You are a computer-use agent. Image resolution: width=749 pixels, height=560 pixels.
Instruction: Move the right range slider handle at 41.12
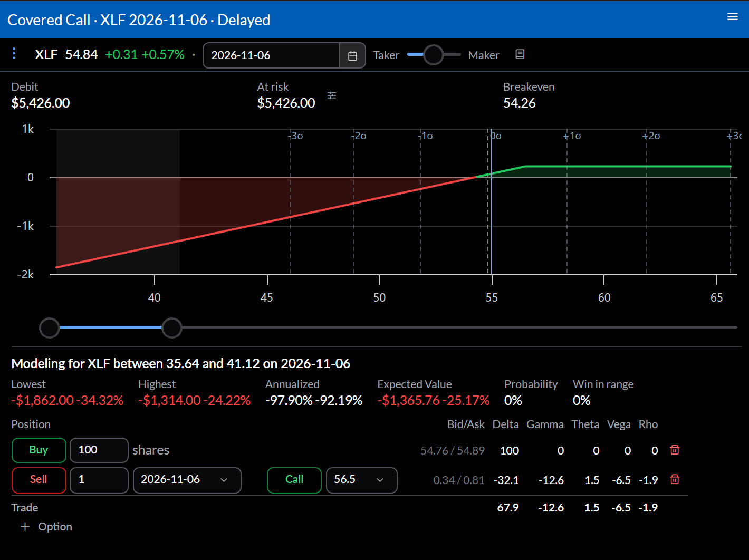171,327
